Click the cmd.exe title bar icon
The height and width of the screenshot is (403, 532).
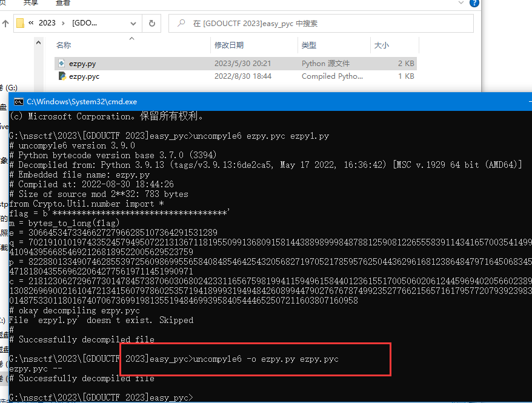pyautogui.click(x=19, y=101)
